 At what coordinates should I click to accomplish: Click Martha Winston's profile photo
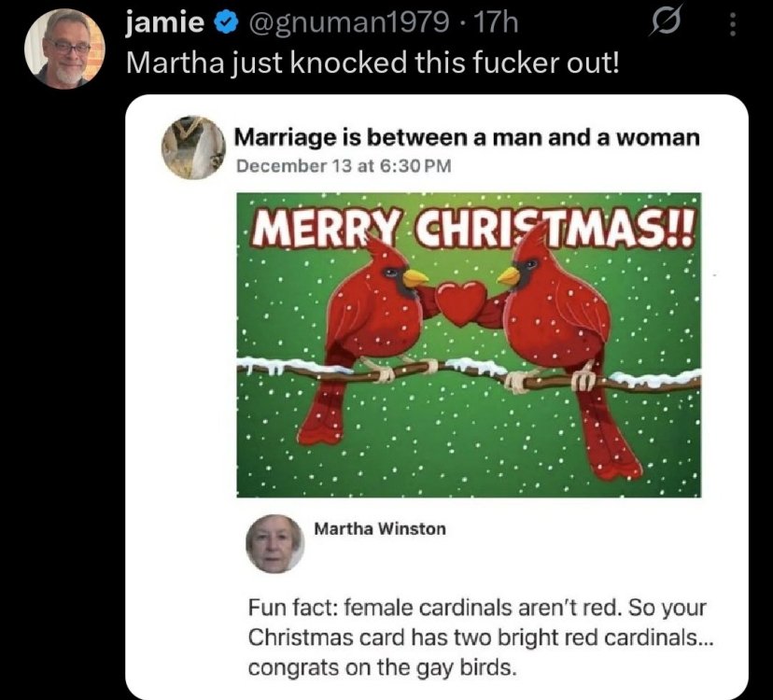[x=276, y=543]
